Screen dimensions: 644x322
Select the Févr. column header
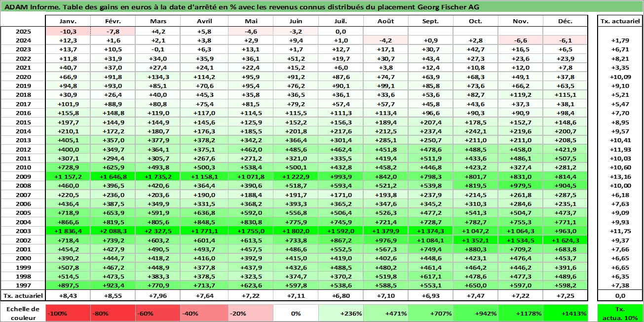[113, 21]
